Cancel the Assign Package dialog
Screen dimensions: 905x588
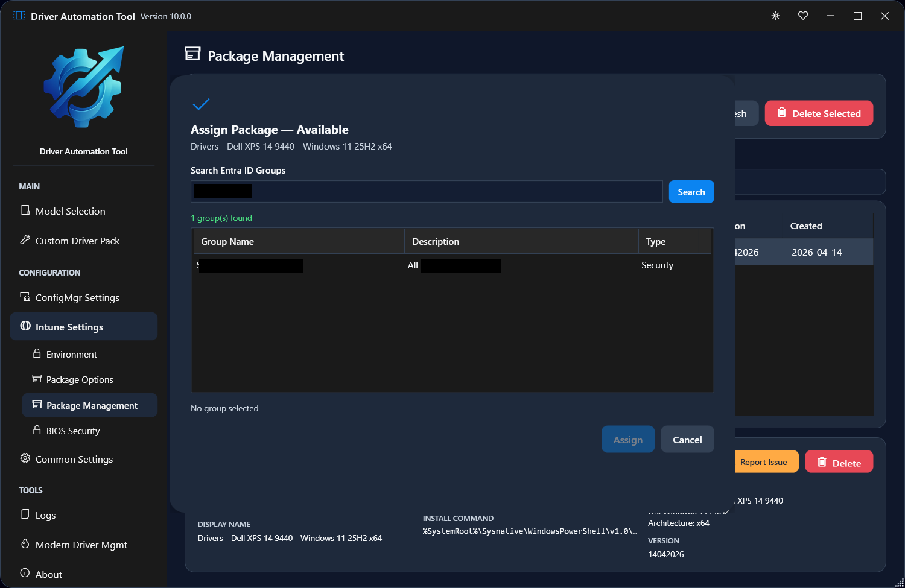687,440
